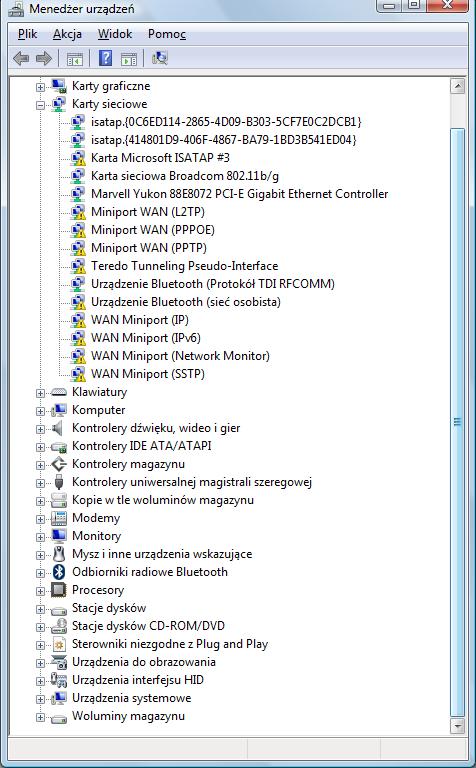This screenshot has height=768, width=476.
Task: Click the speaker icon for Kontrolery dźwięku
Action: point(58,428)
